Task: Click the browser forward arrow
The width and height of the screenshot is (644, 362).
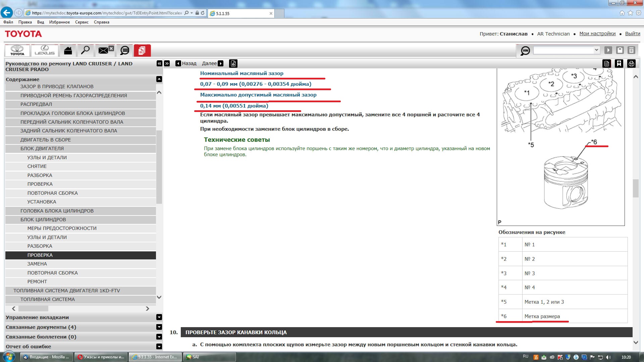Action: 18,13
